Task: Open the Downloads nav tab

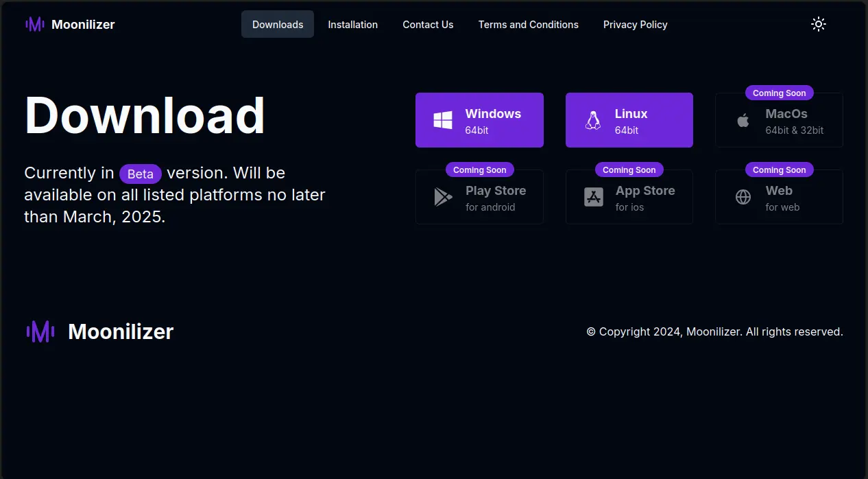Action: click(x=278, y=25)
